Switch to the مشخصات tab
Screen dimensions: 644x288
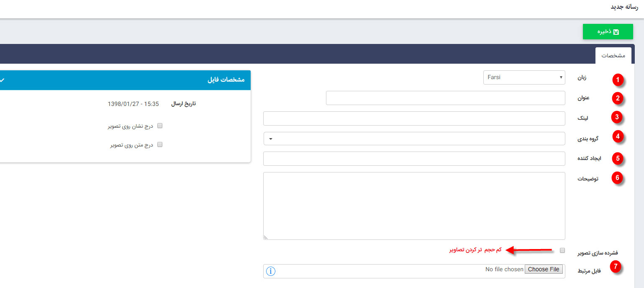point(613,56)
